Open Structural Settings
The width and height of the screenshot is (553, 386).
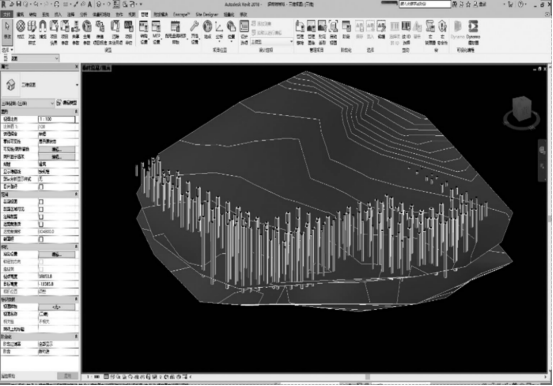[144, 31]
